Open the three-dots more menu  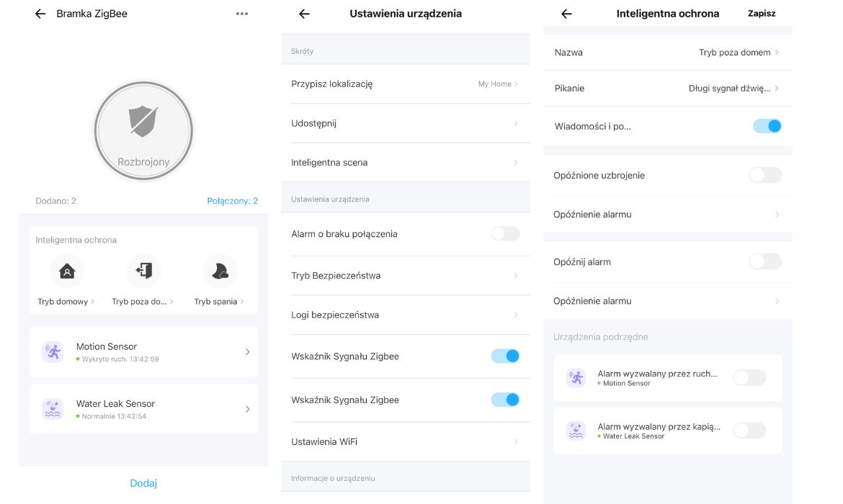[x=242, y=14]
